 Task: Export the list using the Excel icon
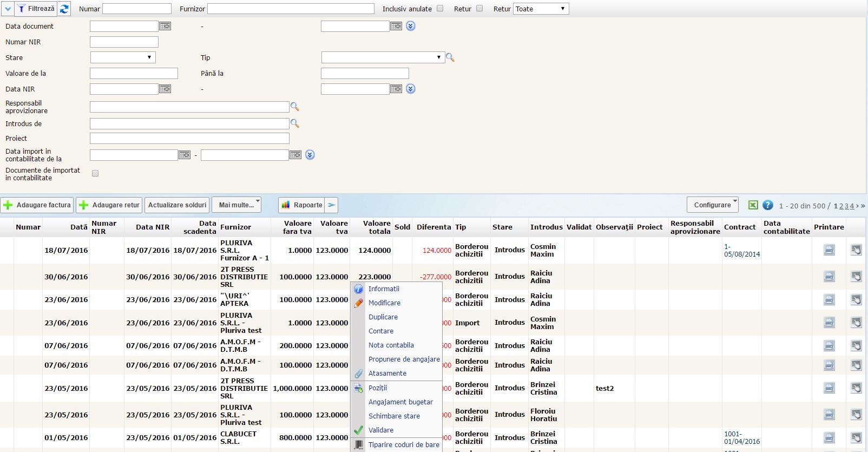click(753, 205)
